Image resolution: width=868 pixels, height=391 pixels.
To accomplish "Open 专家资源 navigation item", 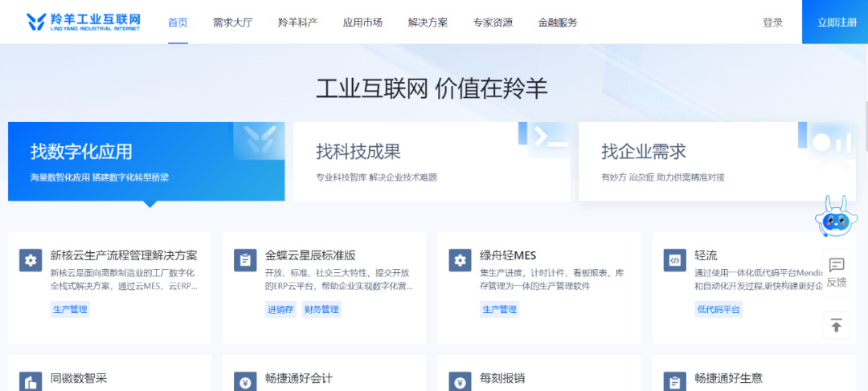I will pyautogui.click(x=493, y=22).
